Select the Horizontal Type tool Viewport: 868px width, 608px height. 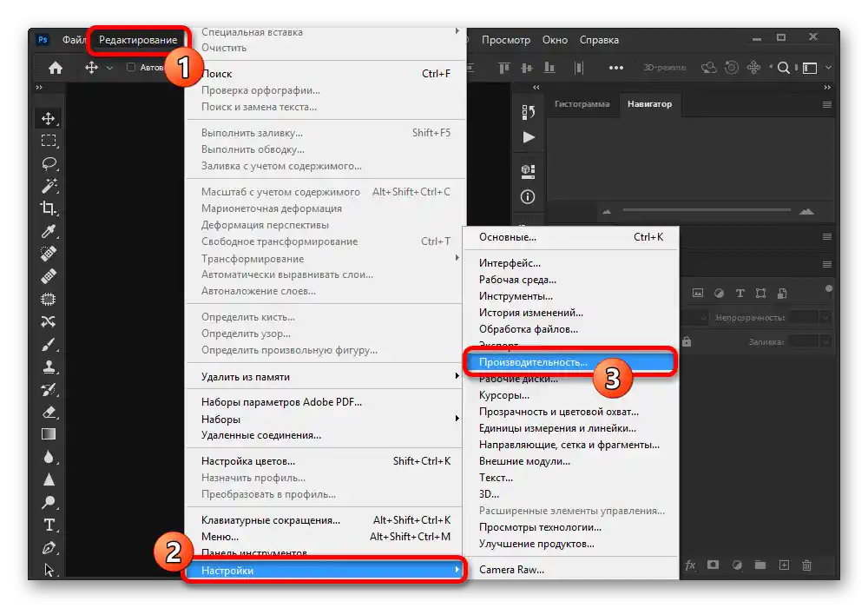(x=49, y=525)
